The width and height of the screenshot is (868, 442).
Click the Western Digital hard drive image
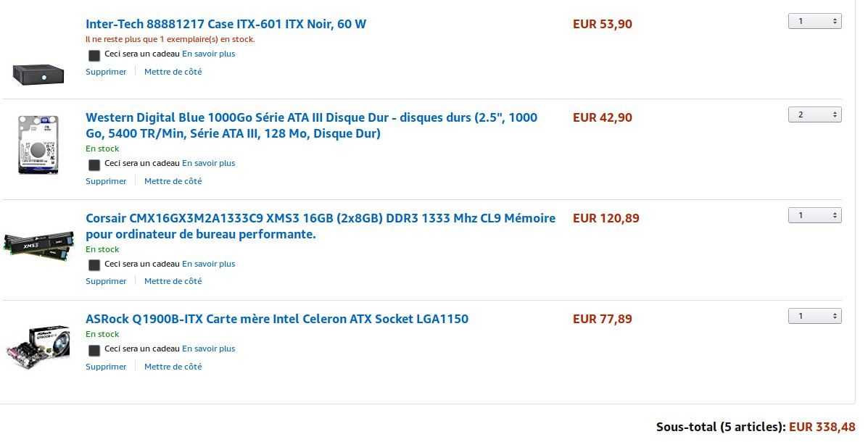pos(38,144)
